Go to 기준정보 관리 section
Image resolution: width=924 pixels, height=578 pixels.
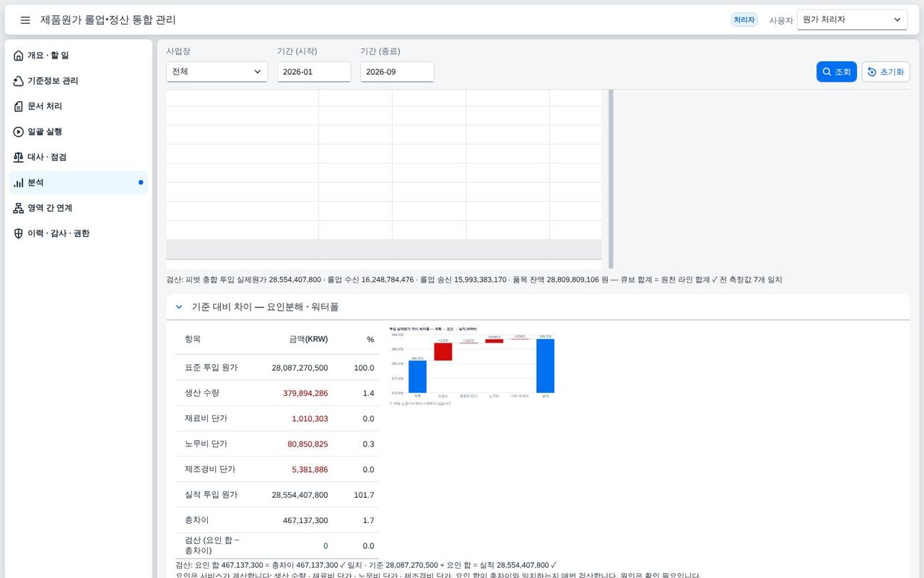pyautogui.click(x=79, y=81)
